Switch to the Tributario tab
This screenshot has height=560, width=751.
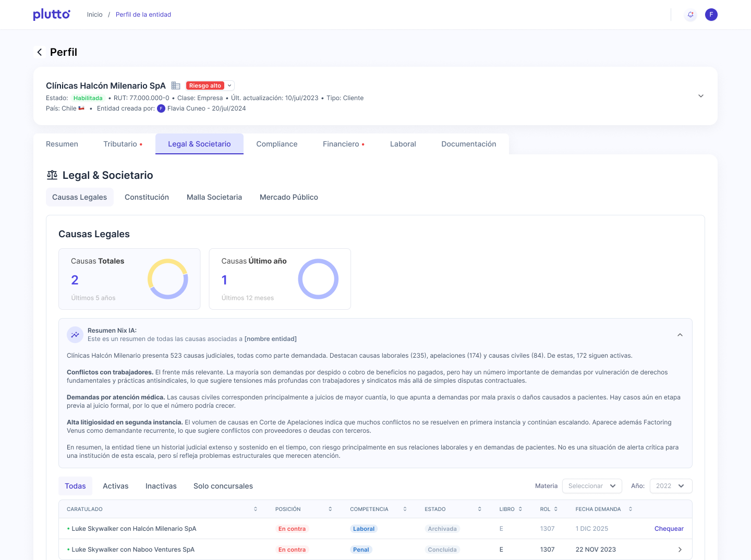123,144
